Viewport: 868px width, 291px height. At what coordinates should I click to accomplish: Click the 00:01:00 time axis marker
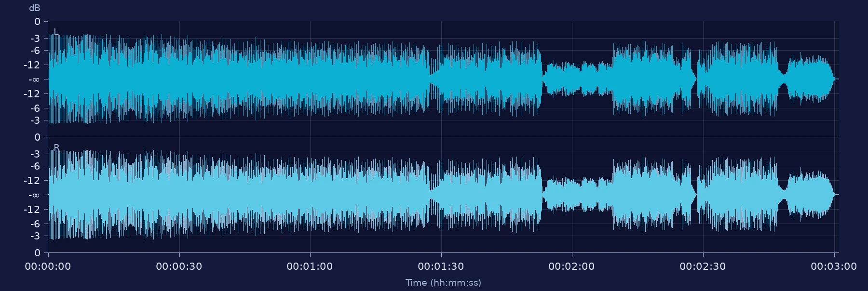point(310,266)
